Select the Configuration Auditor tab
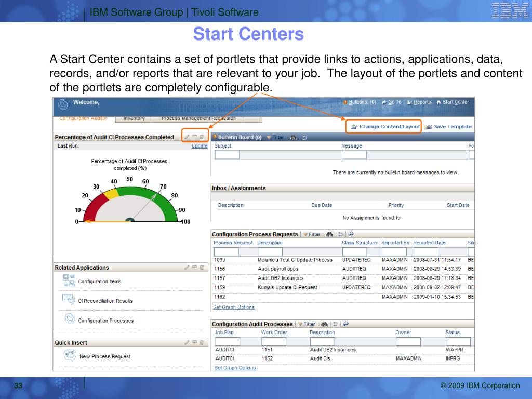 tap(83, 118)
